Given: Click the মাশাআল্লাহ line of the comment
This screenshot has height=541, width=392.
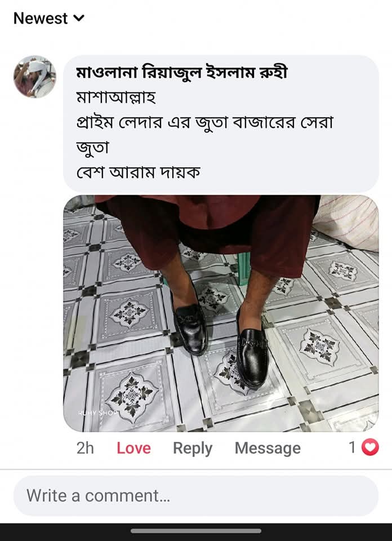Looking at the screenshot, I should [115, 98].
